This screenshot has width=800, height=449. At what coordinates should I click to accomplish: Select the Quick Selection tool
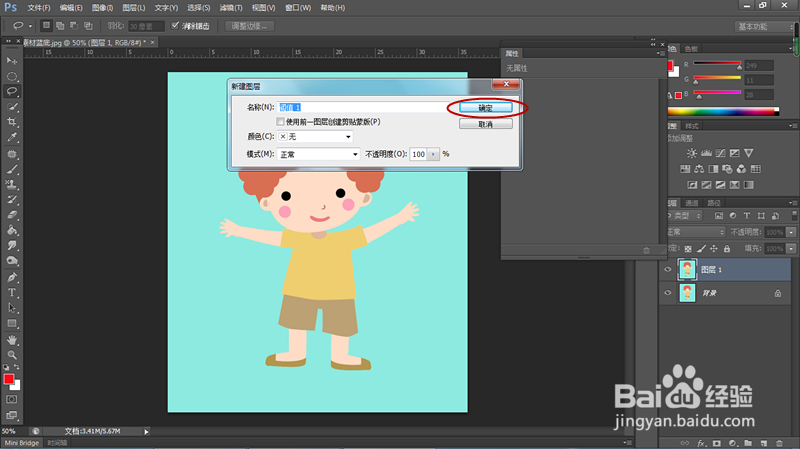(x=12, y=107)
